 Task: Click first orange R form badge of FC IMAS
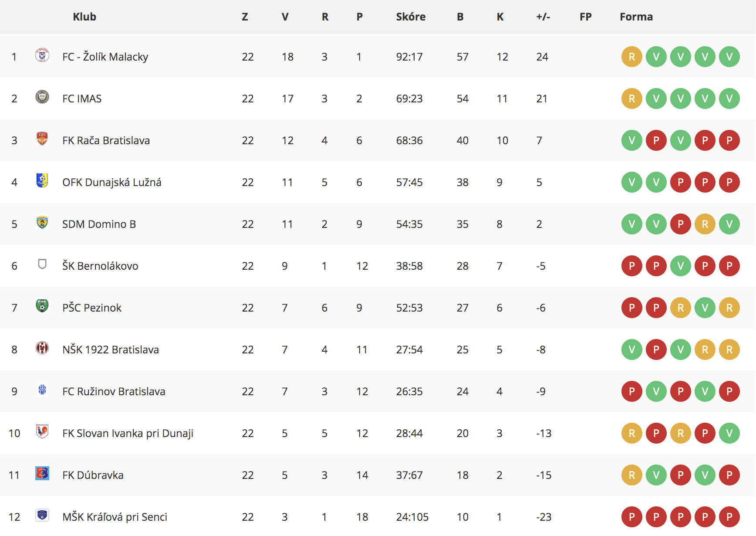pos(632,98)
